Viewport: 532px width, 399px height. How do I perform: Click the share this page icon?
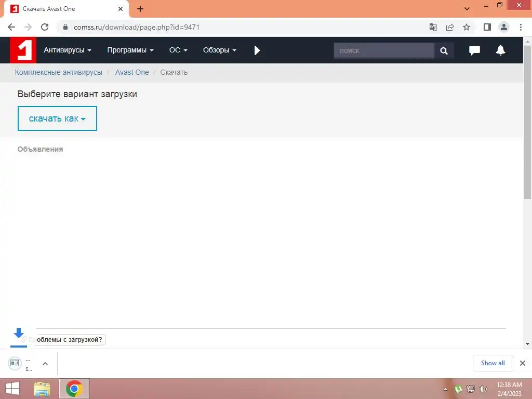click(450, 27)
